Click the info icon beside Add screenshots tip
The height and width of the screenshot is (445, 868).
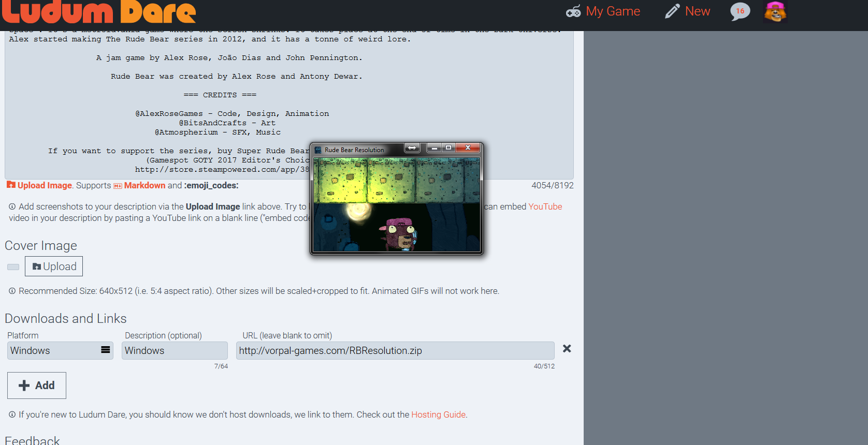[x=12, y=206]
